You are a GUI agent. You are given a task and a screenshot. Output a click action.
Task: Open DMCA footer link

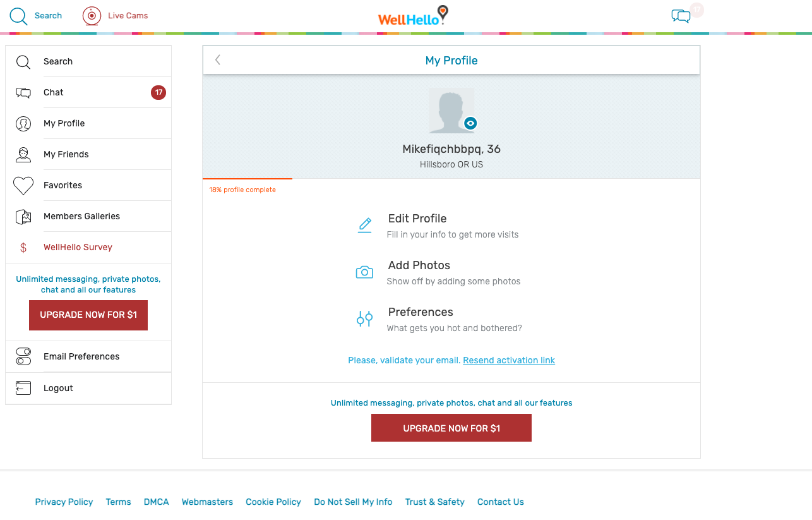click(156, 502)
